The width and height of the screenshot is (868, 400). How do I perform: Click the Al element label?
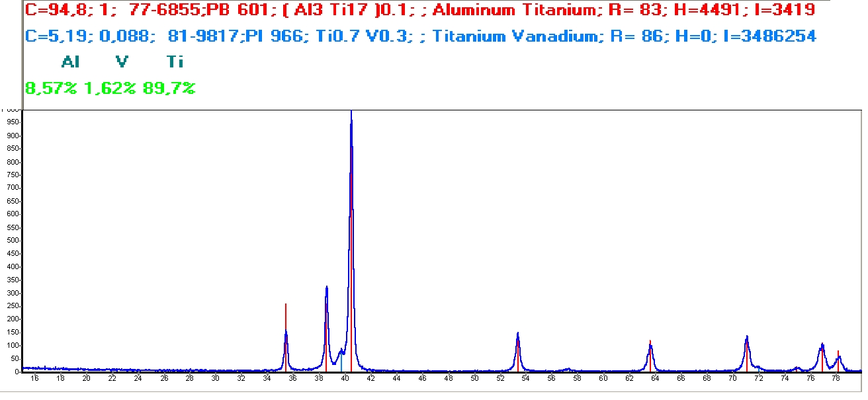tap(70, 62)
